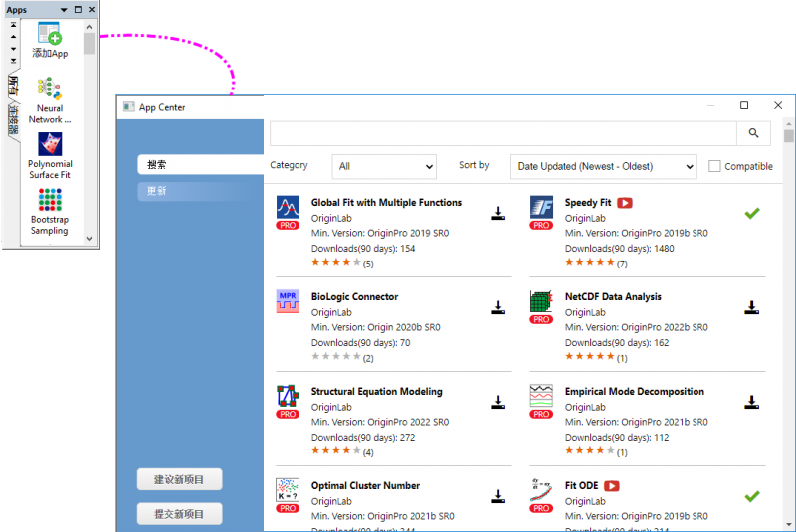
Task: Click BioLogic Connector star rating
Action: (x=336, y=357)
